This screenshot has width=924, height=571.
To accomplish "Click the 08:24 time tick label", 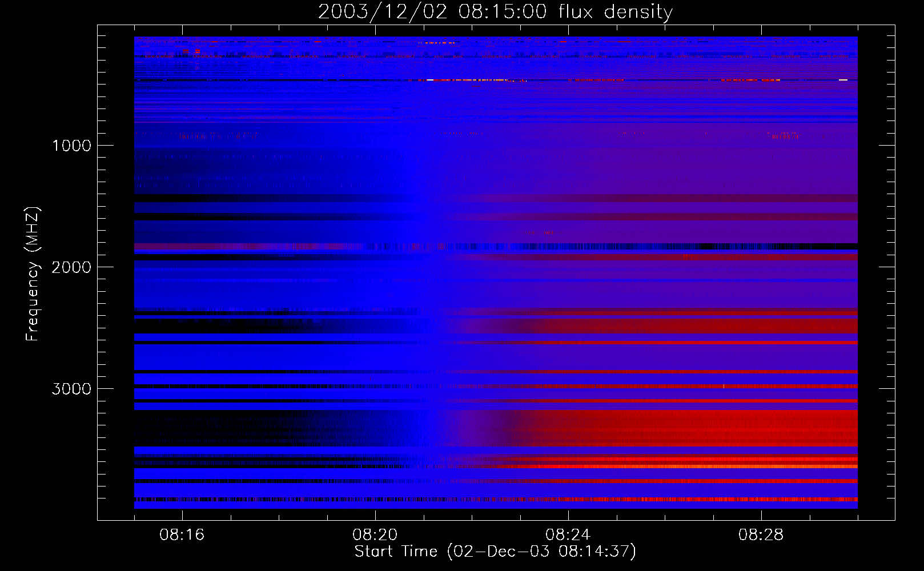I will (x=568, y=535).
